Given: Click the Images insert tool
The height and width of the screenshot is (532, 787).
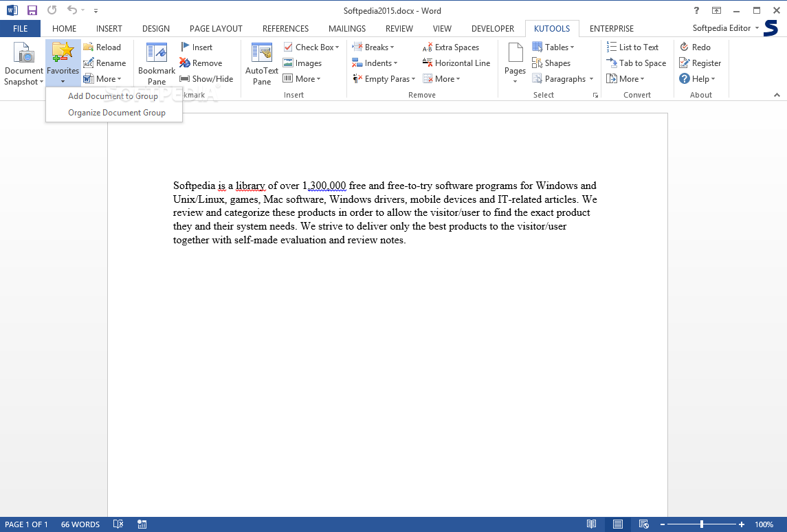Looking at the screenshot, I should coord(302,63).
